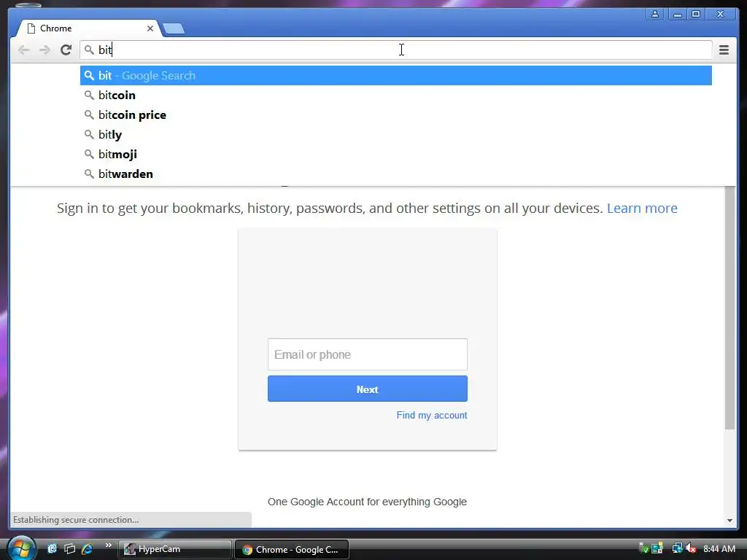This screenshot has height=560, width=747.
Task: Click the Email or phone field
Action: pyautogui.click(x=368, y=354)
